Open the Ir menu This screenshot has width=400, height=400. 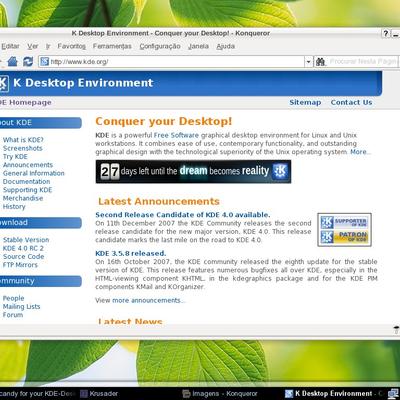(x=48, y=46)
